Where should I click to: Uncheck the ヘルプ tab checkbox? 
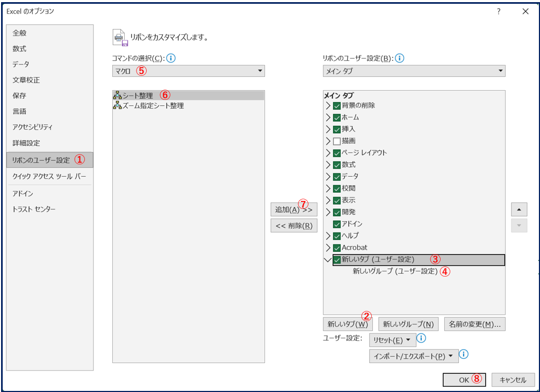pyautogui.click(x=337, y=236)
